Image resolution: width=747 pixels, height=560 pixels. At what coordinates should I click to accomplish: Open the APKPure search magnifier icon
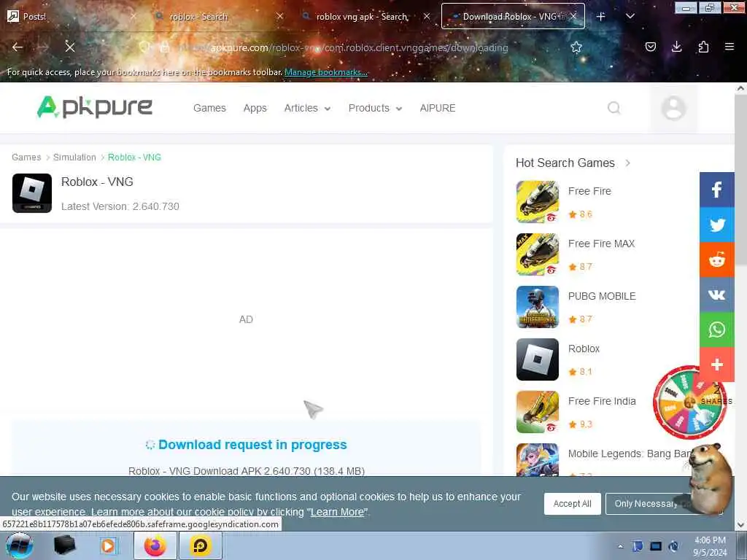pos(614,108)
